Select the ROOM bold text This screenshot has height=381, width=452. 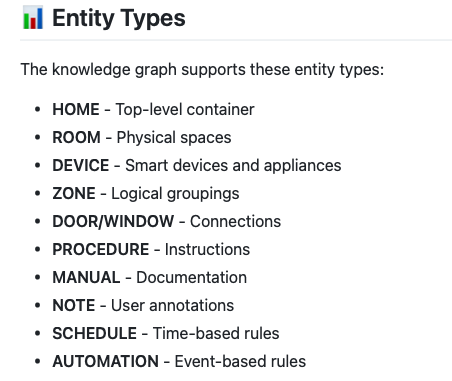pos(76,138)
